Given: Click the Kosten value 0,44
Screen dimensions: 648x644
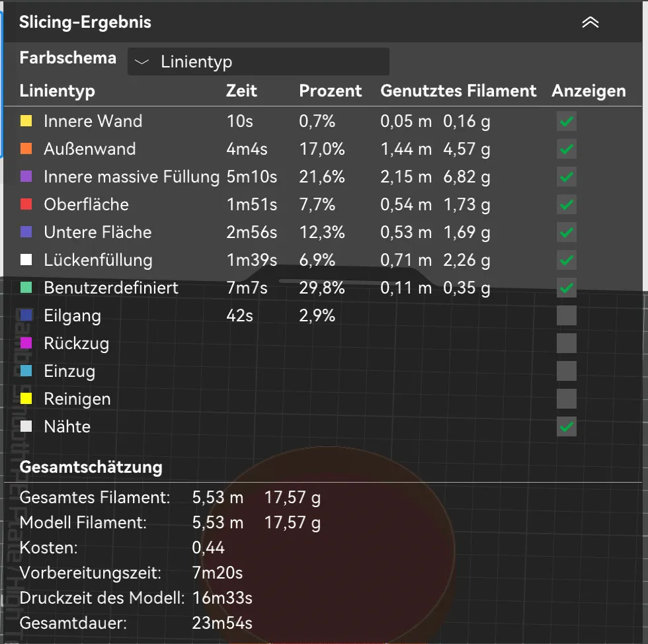Looking at the screenshot, I should [208, 548].
